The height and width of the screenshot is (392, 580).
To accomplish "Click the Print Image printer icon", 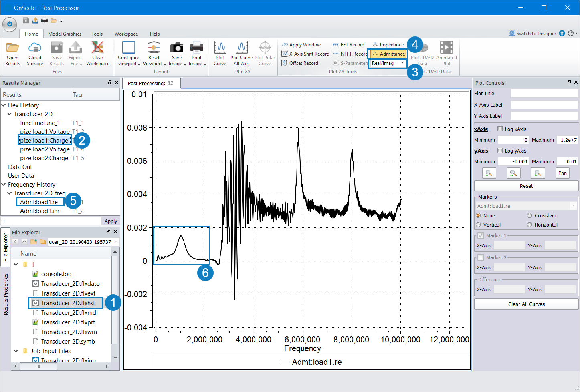I will point(196,48).
